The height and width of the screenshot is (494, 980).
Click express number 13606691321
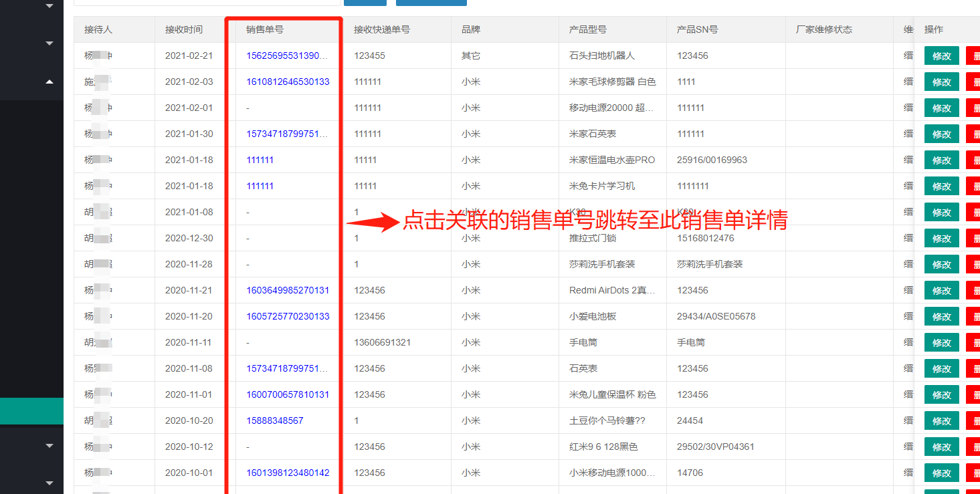pos(382,342)
